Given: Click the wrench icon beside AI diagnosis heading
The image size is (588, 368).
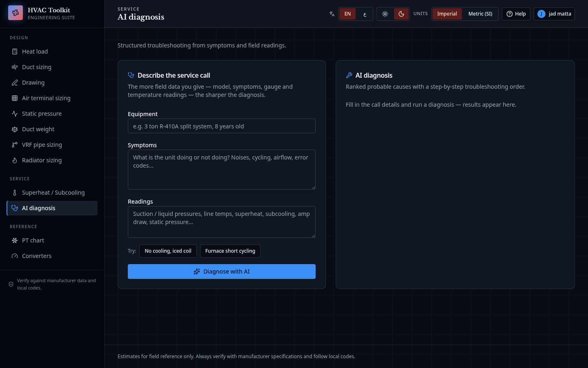Looking at the screenshot, I should point(349,75).
